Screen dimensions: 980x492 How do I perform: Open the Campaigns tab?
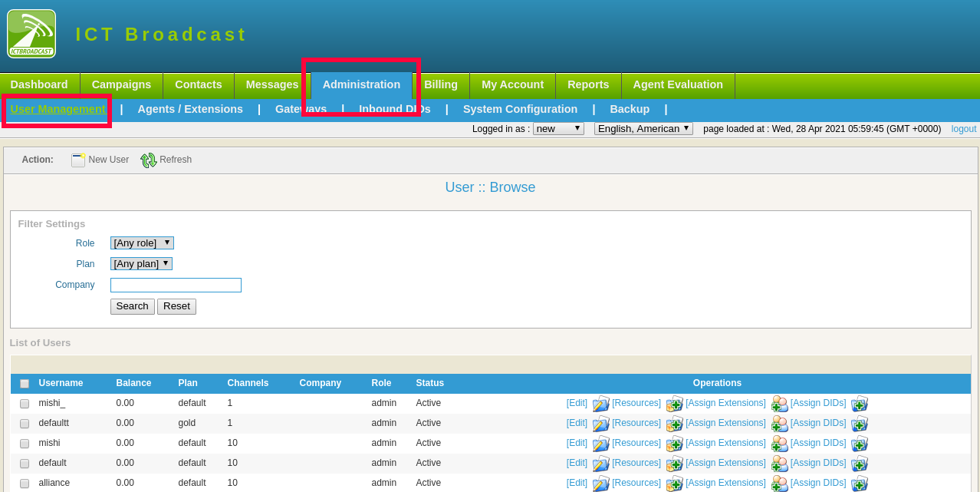pyautogui.click(x=121, y=84)
